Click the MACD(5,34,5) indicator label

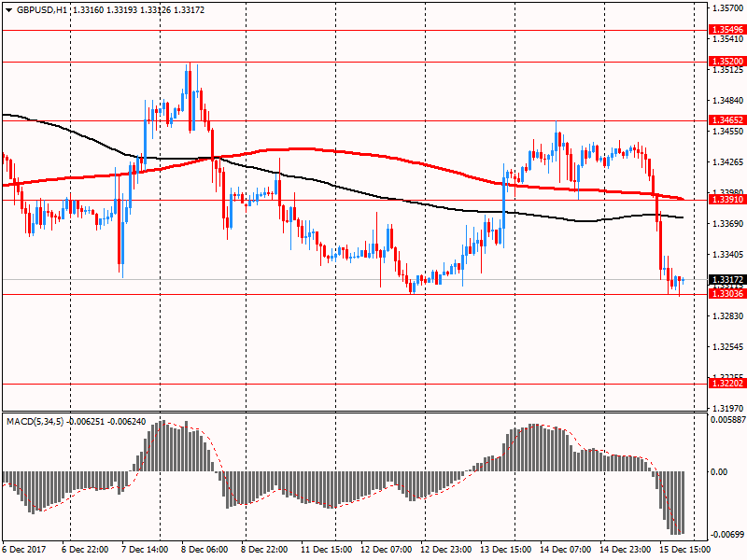click(x=35, y=422)
